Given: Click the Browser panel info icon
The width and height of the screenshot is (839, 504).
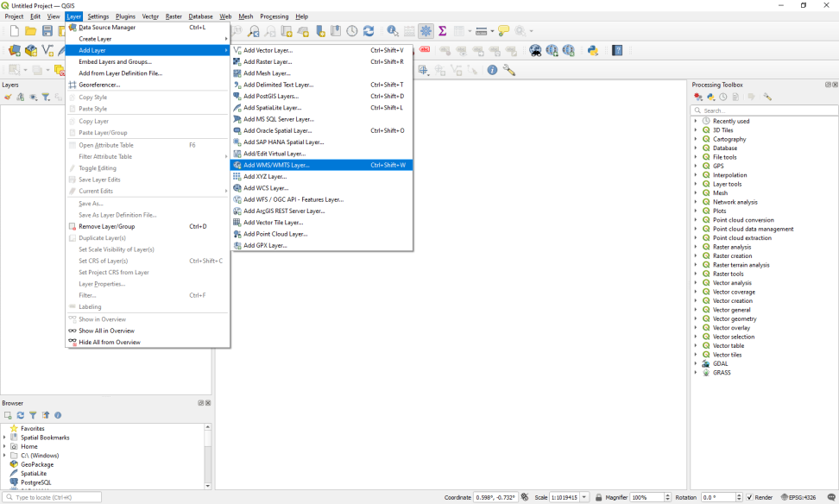Looking at the screenshot, I should click(x=58, y=415).
